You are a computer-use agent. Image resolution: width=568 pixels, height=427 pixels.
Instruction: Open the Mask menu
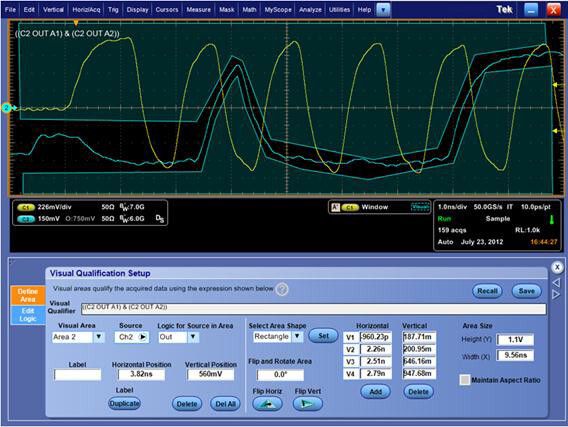pyautogui.click(x=227, y=10)
